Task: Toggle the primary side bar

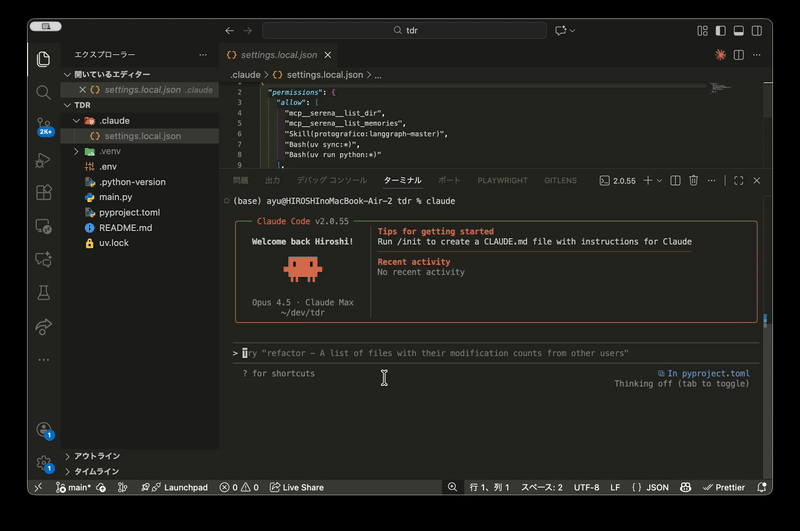Action: (720, 31)
